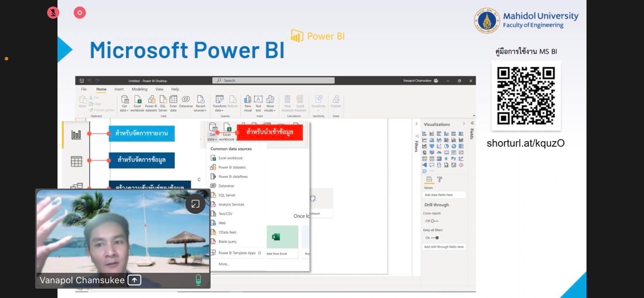
Task: Expand Vanapol Chamsukee's video thumbnail
Action: [195, 204]
